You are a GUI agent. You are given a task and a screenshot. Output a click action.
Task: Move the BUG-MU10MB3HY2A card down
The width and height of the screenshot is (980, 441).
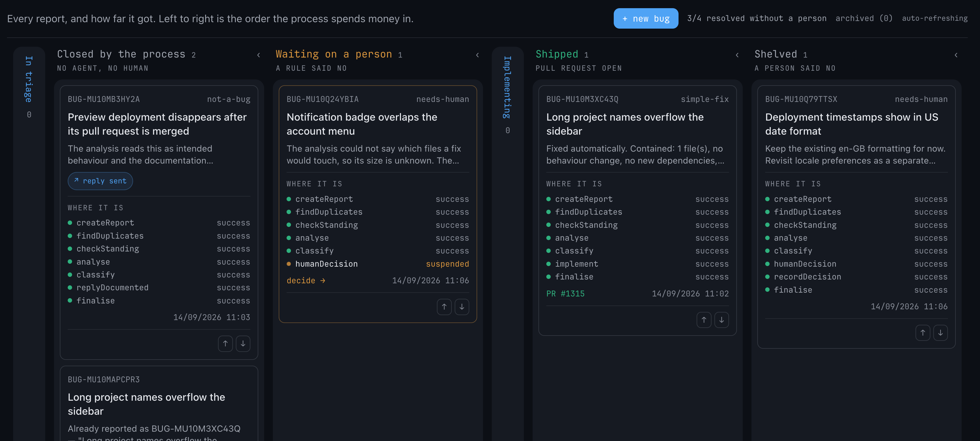[243, 343]
